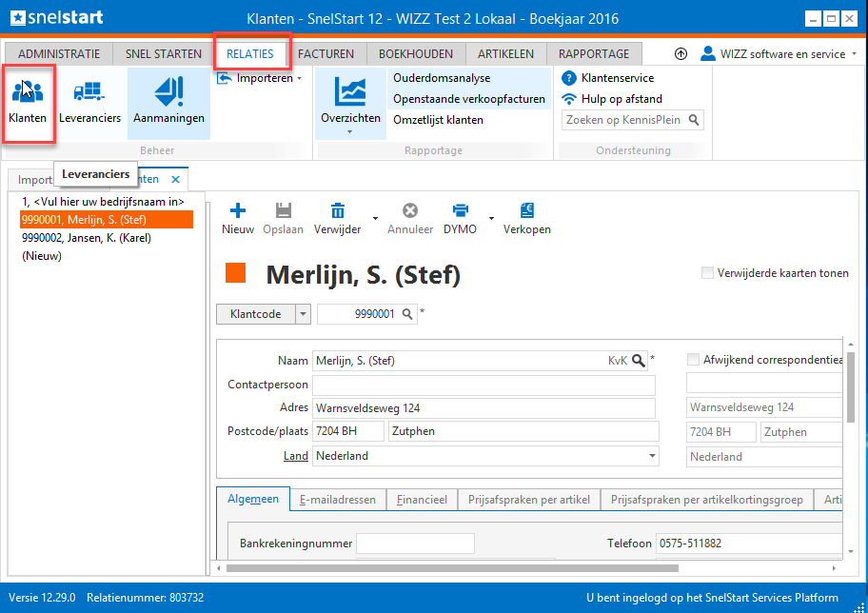Open Ouderdomsanalyse report link
Image resolution: width=868 pixels, height=613 pixels.
coord(441,78)
